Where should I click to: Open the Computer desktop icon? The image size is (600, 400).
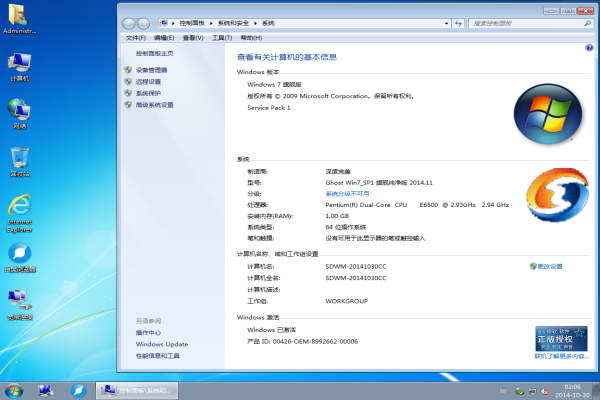coord(19,67)
